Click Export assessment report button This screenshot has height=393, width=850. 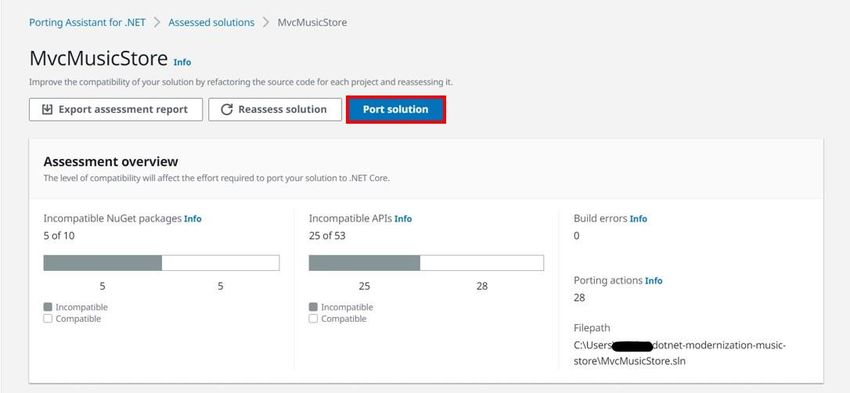click(x=115, y=109)
